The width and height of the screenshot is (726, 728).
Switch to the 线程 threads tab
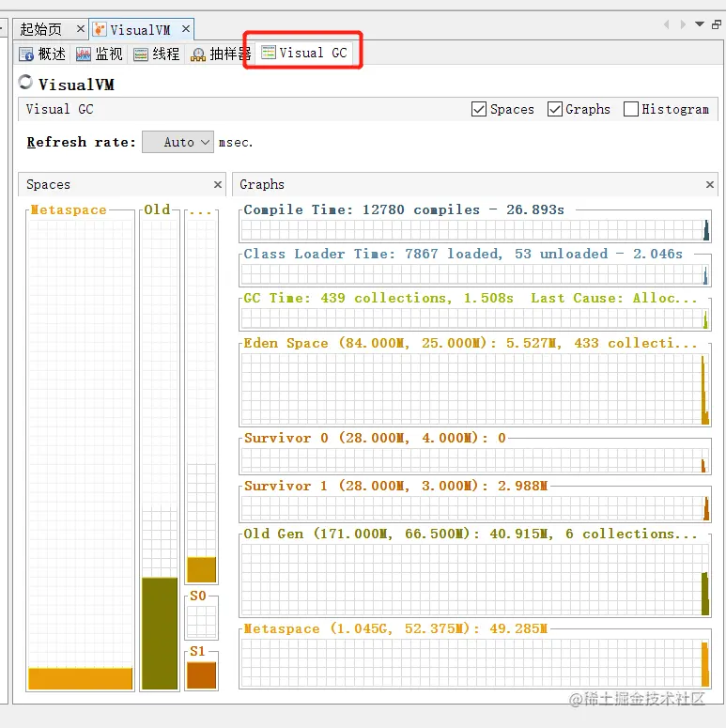157,54
